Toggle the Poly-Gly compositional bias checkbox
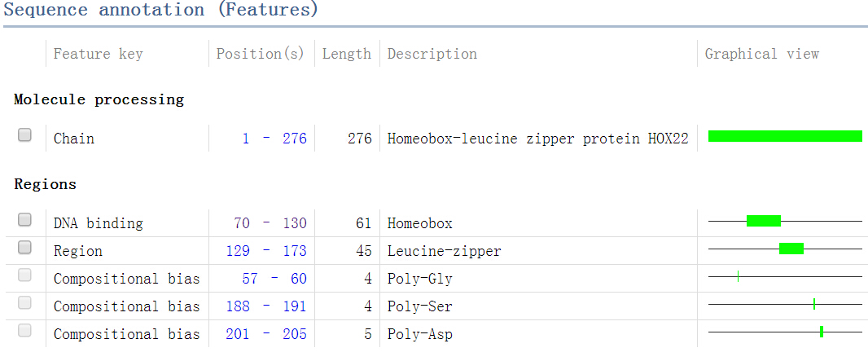The image size is (868, 361). (x=24, y=275)
